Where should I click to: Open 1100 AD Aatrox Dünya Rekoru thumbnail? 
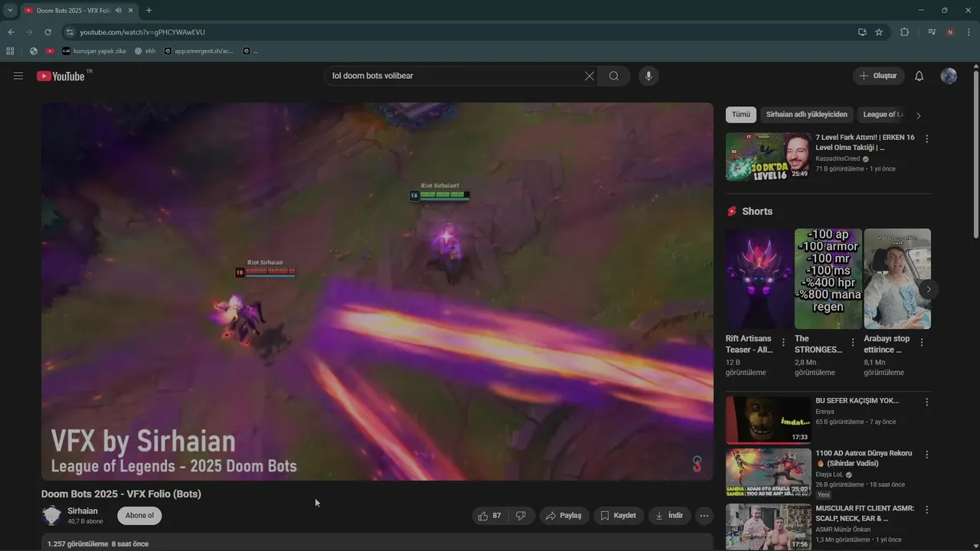[x=769, y=473]
